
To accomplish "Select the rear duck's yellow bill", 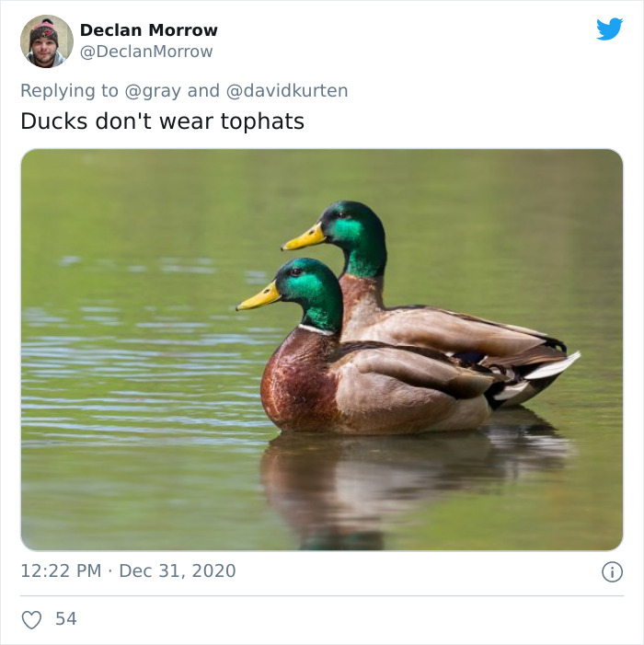I will click(304, 237).
